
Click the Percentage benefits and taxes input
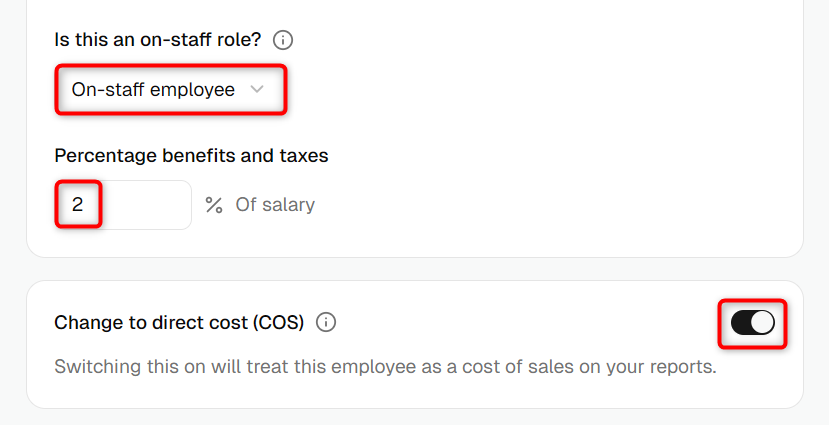(x=123, y=205)
